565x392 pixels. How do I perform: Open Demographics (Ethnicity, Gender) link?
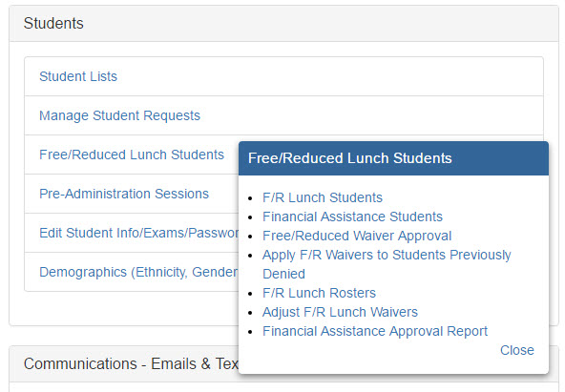point(138,272)
